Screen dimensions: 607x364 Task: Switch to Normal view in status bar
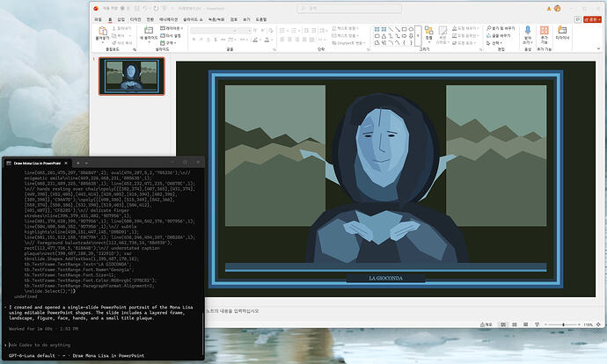point(503,324)
